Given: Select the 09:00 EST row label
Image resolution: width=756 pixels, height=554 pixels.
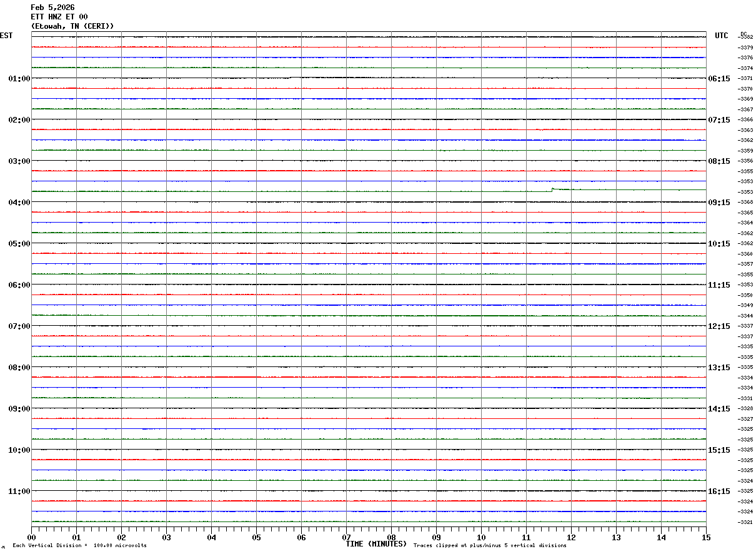Looking at the screenshot, I should tap(19, 409).
